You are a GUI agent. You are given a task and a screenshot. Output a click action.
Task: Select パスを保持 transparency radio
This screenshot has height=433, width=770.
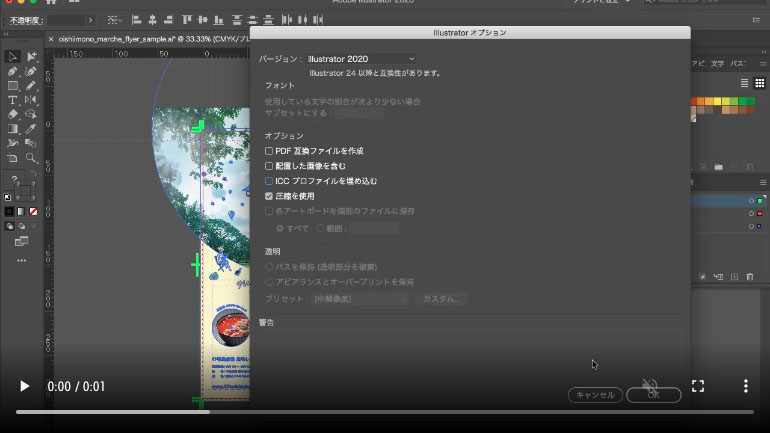(269, 267)
